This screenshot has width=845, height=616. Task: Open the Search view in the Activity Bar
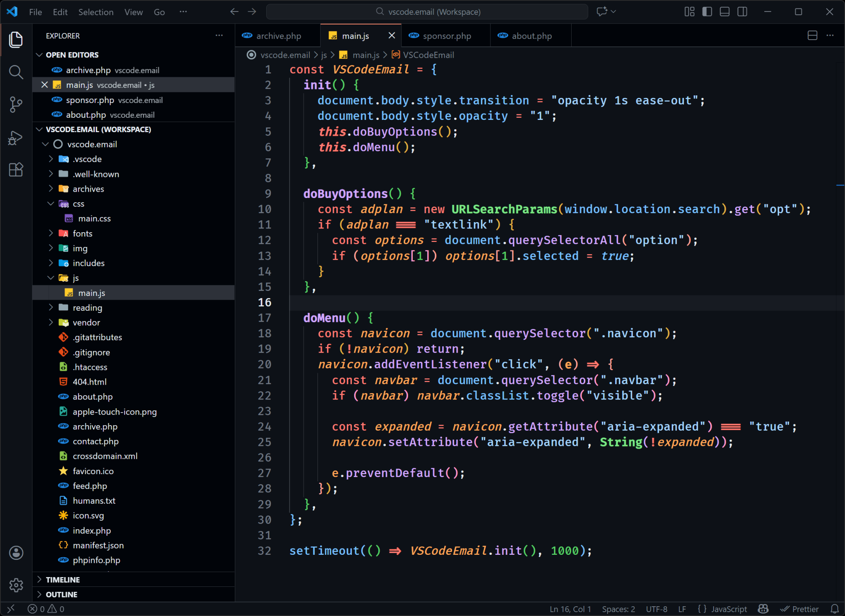coord(16,72)
